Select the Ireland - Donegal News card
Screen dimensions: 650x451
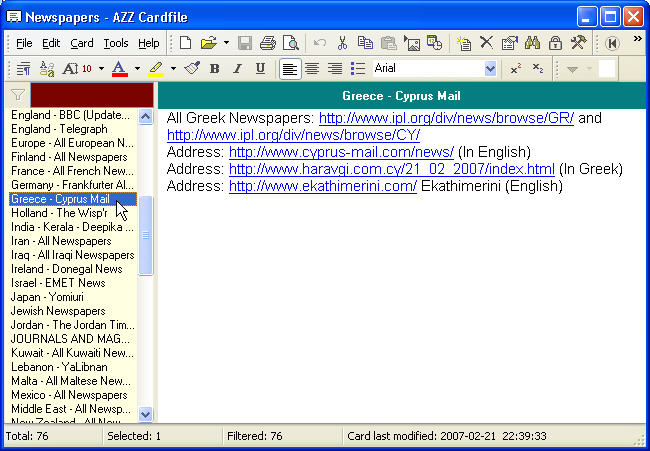click(73, 269)
